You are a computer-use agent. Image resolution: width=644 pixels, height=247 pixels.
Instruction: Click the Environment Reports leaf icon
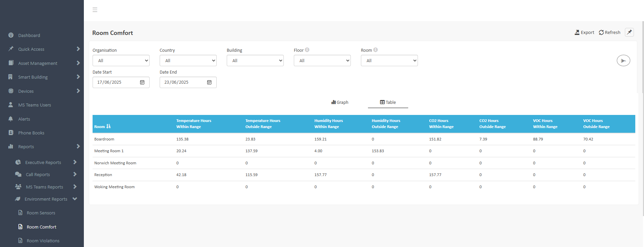[18, 199]
